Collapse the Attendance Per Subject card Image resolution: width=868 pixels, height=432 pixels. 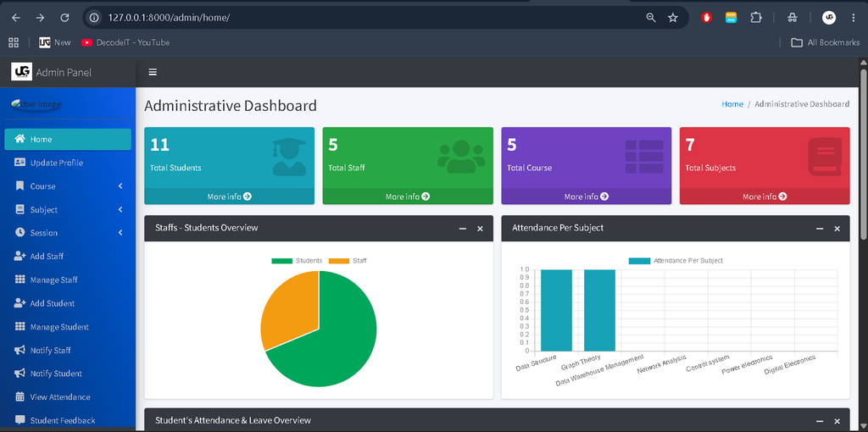(820, 229)
